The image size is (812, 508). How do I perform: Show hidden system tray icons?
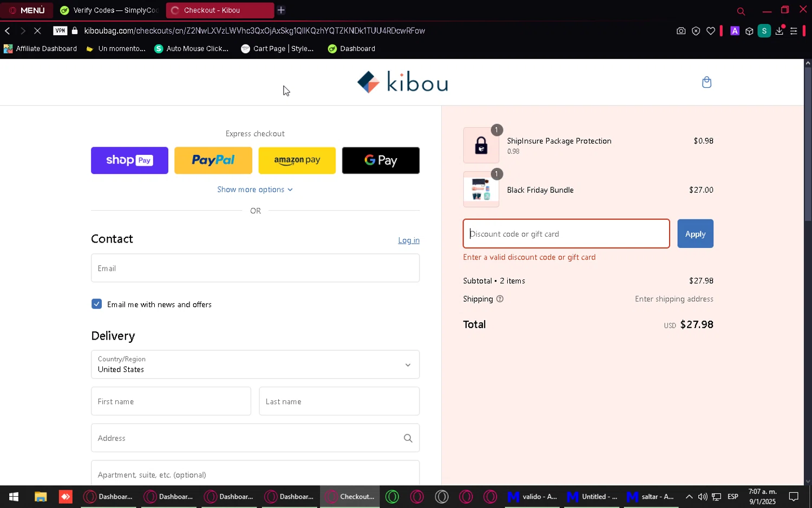pos(689,497)
